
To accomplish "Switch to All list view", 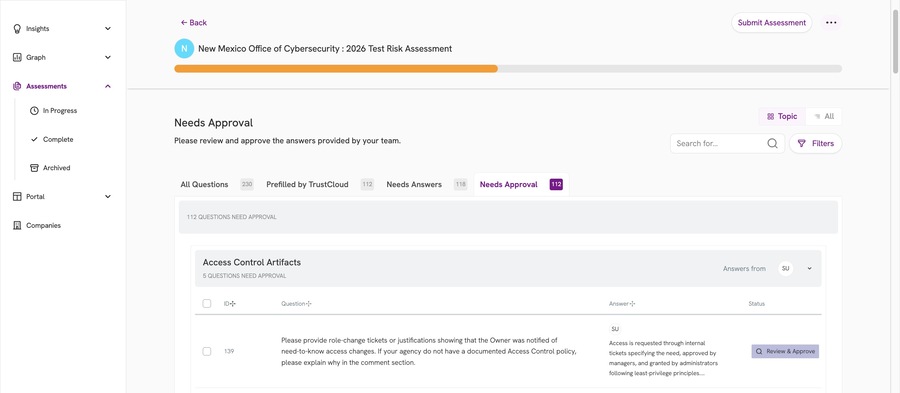I will [824, 116].
